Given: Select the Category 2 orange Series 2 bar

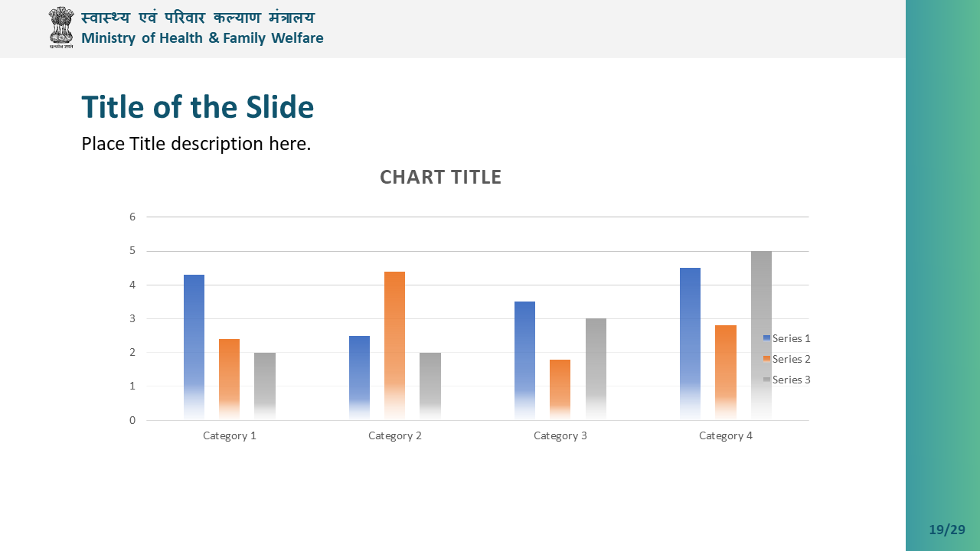Looking at the screenshot, I should [x=394, y=345].
